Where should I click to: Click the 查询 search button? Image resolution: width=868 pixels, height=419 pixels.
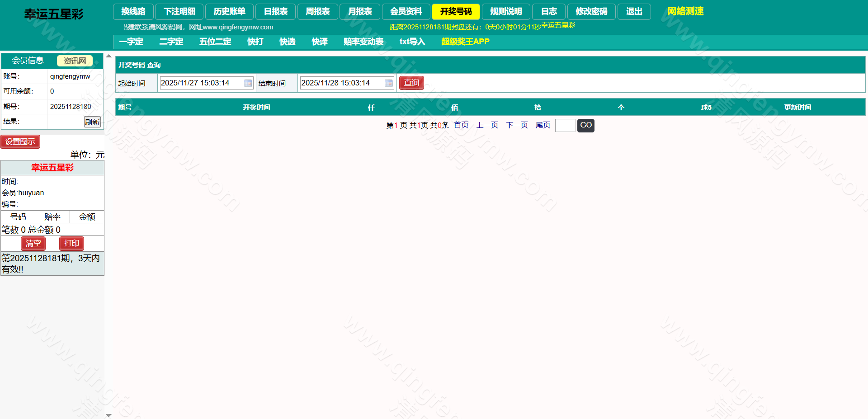[x=411, y=83]
